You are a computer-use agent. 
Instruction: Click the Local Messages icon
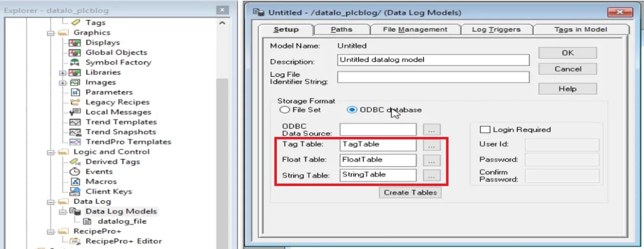(75, 112)
